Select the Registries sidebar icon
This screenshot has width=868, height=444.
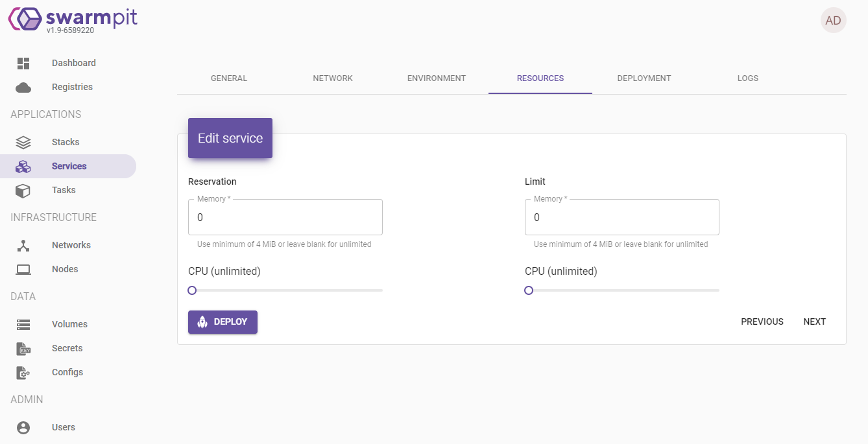tap(23, 86)
